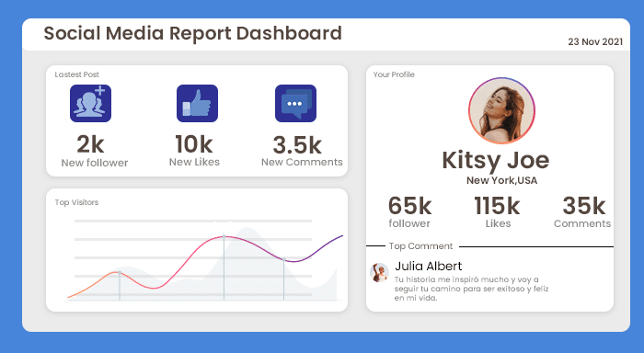Click the Top Comment section heading
The width and height of the screenshot is (644, 353).
coord(420,246)
